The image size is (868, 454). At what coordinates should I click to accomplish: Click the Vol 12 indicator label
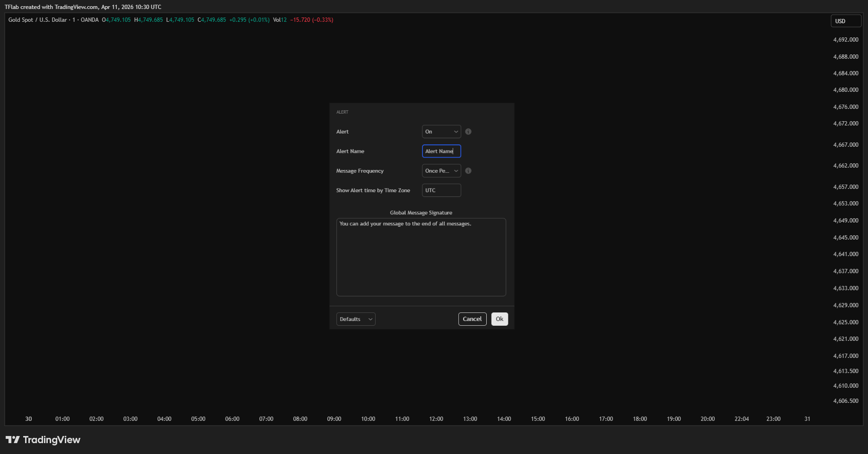click(280, 20)
